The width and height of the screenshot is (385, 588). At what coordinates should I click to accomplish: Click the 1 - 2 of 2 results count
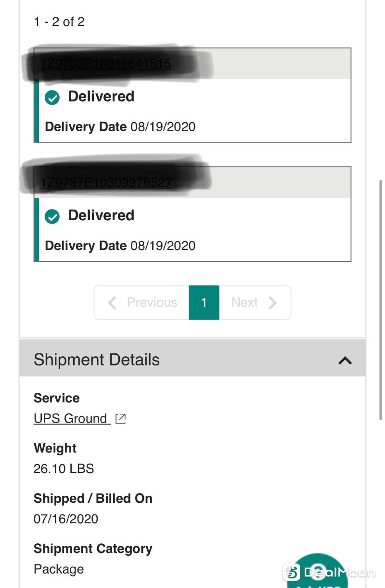(x=59, y=22)
